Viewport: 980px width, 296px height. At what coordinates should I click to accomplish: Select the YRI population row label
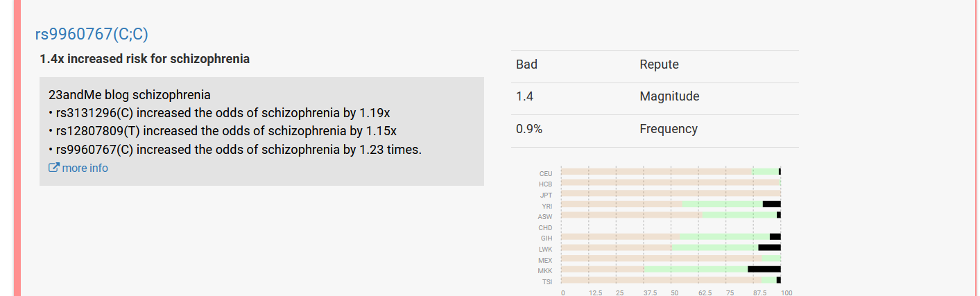(547, 206)
